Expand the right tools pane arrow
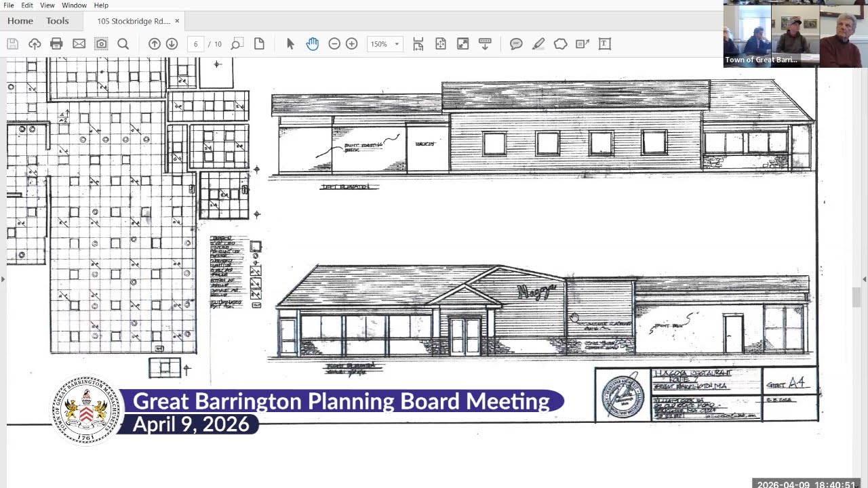The image size is (868, 488). coord(865,279)
